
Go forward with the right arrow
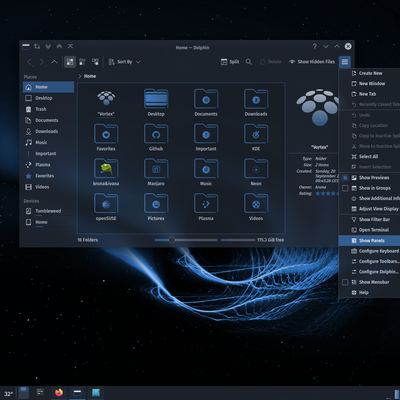42,62
